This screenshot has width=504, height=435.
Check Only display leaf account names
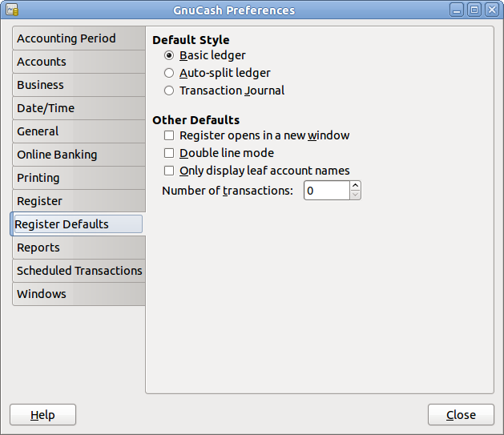(169, 171)
